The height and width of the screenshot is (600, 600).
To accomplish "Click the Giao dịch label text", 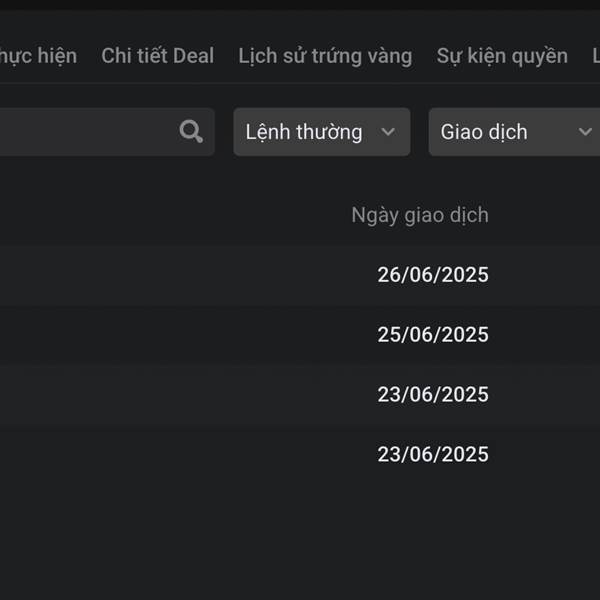I will pos(484,132).
